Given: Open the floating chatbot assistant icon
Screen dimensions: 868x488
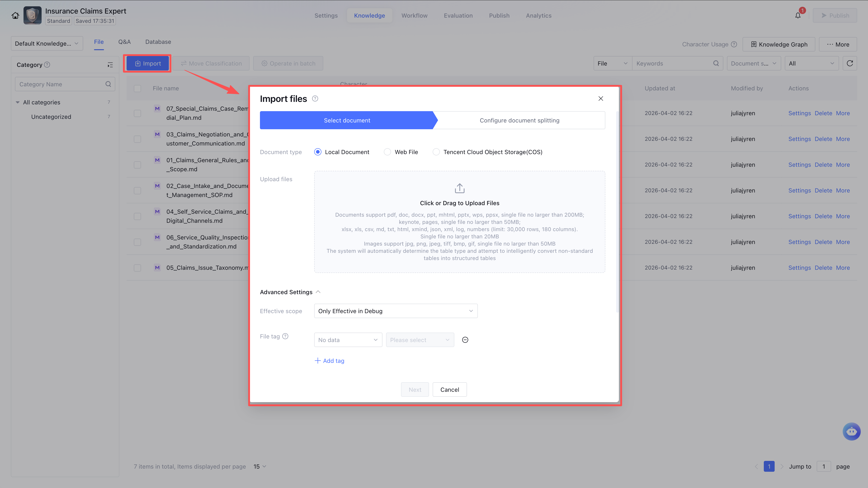Looking at the screenshot, I should 851,432.
